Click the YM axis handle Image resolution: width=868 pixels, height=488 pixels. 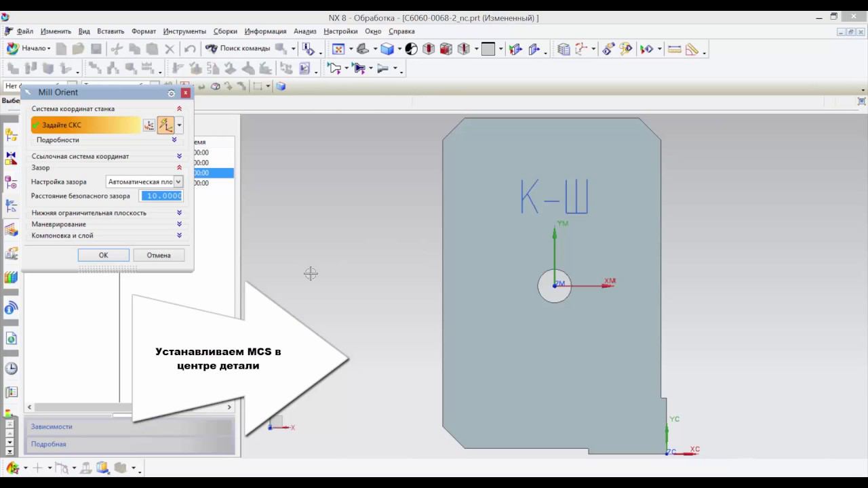pos(555,233)
